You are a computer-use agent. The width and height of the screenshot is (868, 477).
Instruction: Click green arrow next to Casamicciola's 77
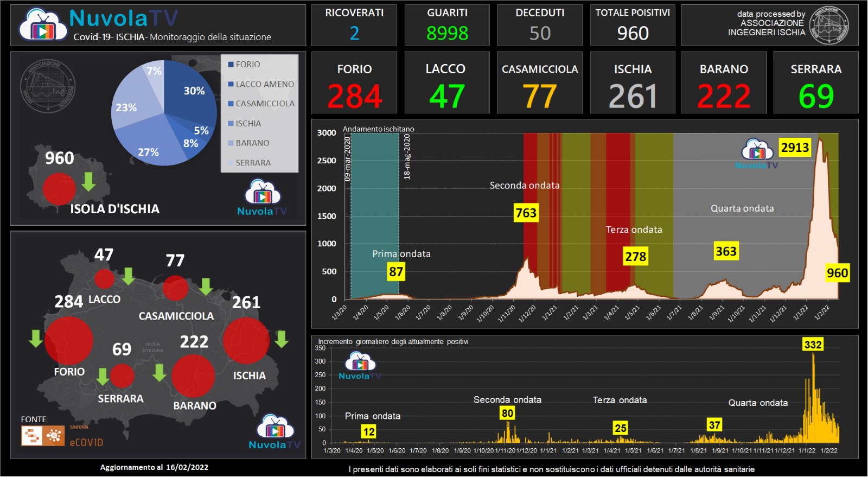[206, 286]
